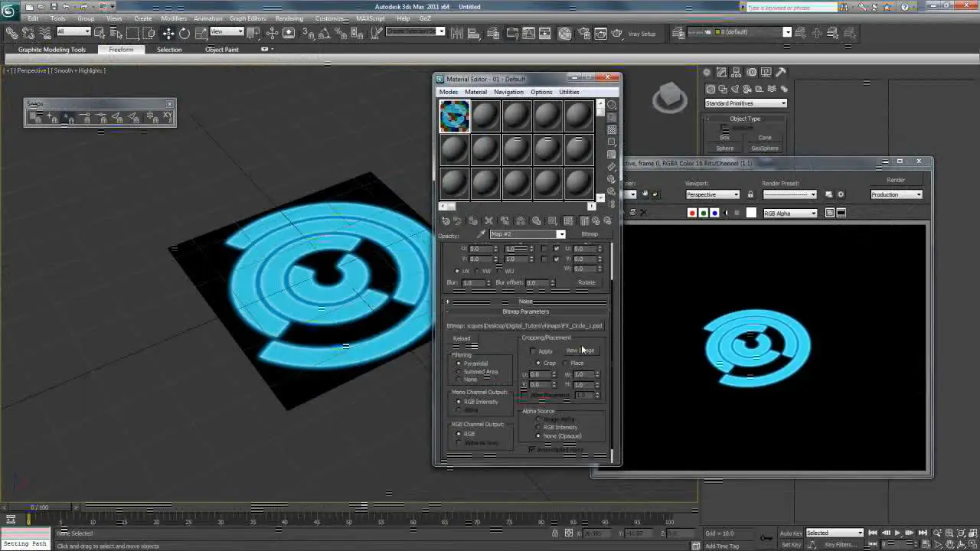
Task: Toggle the Green channel in render window
Action: (x=703, y=214)
